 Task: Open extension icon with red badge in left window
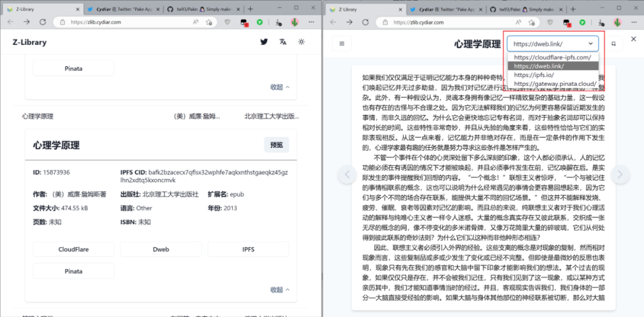(x=244, y=23)
